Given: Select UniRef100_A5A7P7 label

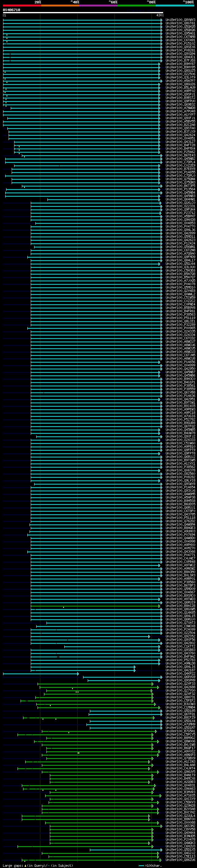Looking at the screenshot, I should tap(180, 81).
